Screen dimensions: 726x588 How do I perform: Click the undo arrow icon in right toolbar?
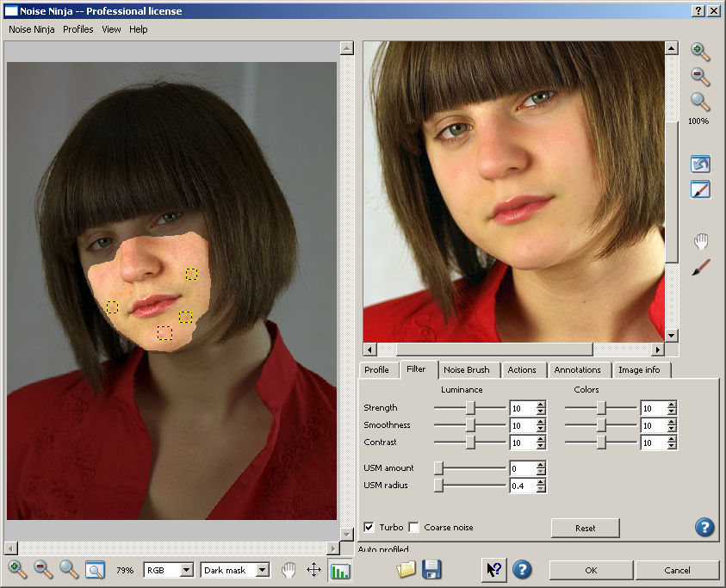pos(701,164)
